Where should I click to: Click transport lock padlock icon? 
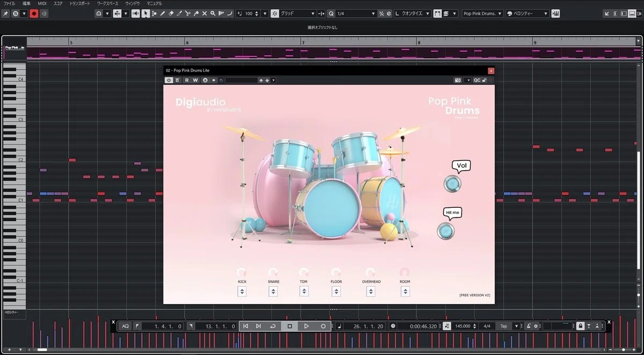click(580, 326)
